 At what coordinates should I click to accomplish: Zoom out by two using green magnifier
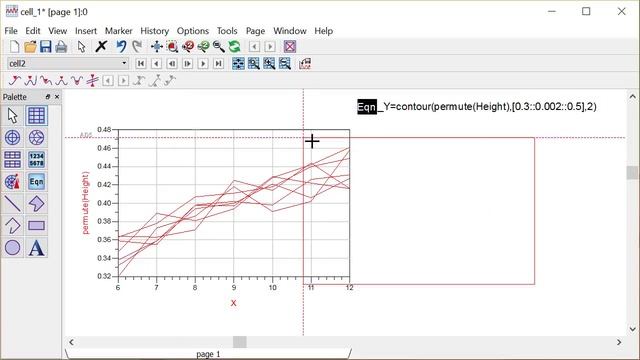click(x=203, y=47)
